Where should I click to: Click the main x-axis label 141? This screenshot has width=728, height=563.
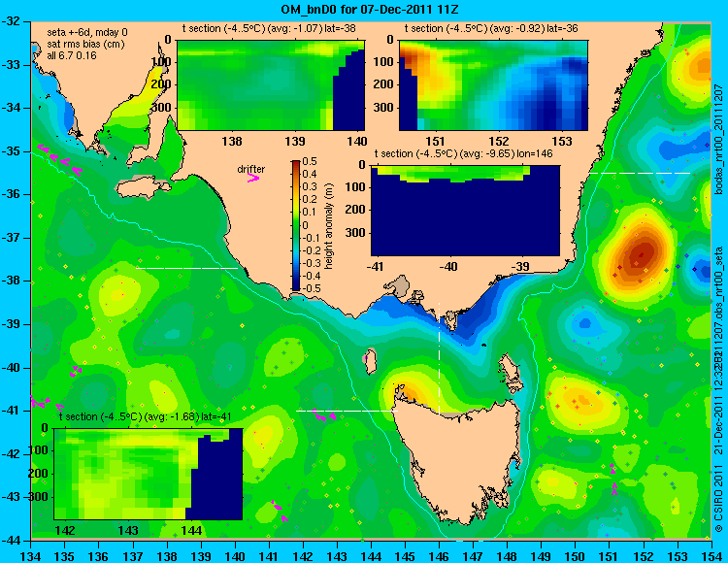click(x=269, y=555)
